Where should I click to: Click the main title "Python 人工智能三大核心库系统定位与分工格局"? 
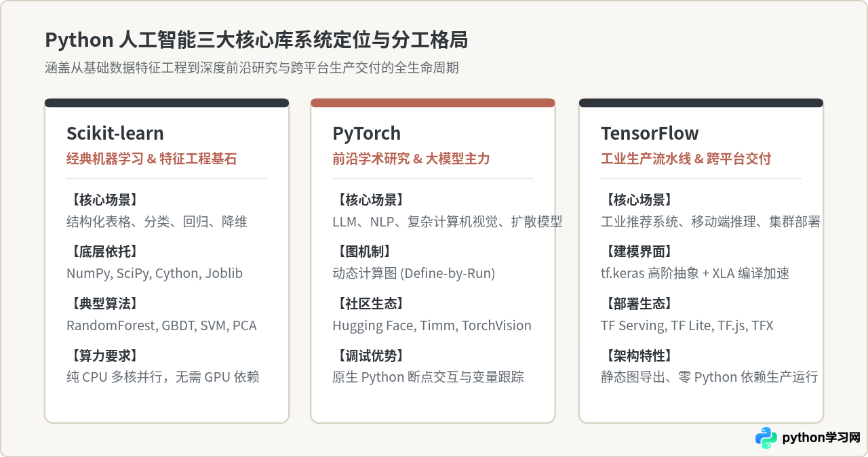tap(256, 40)
